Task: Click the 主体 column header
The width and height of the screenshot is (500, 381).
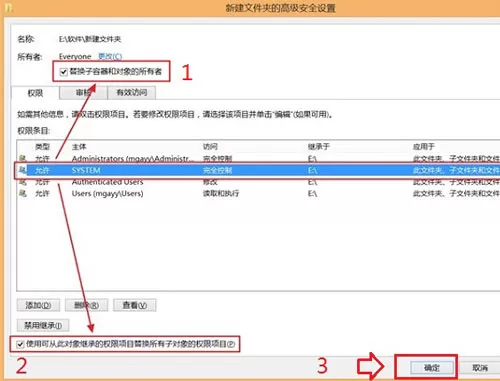Action: point(79,147)
